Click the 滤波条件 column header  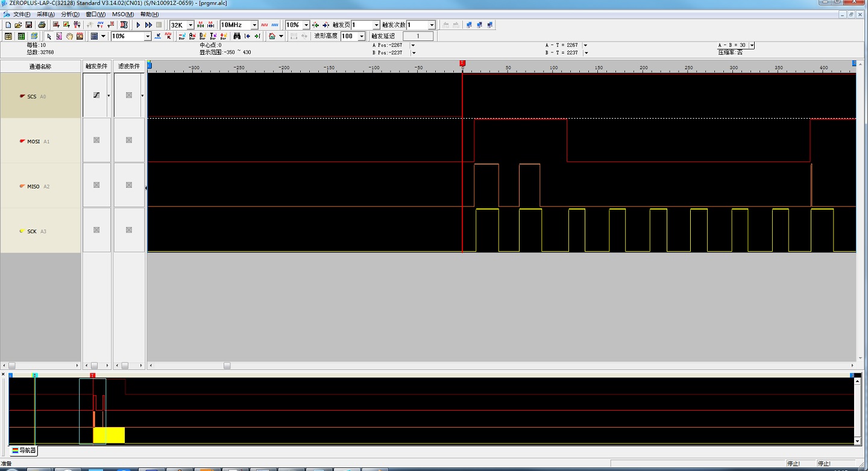point(129,66)
